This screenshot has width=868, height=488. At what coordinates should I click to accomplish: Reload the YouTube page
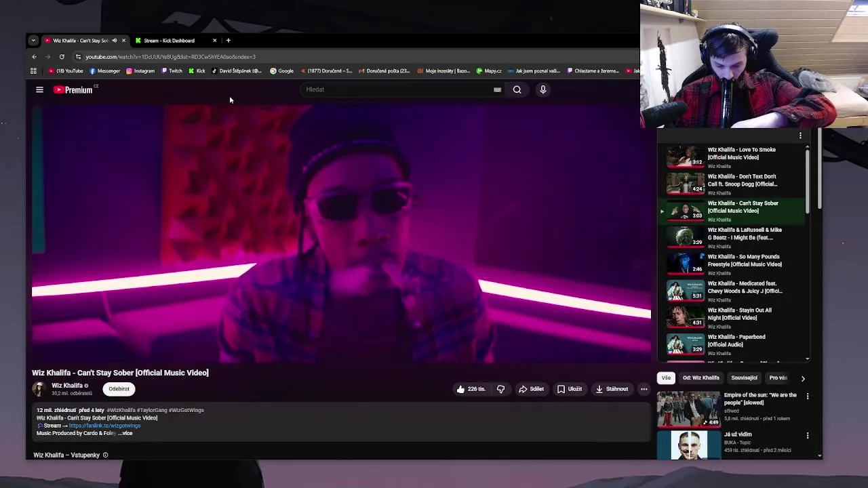pos(62,57)
